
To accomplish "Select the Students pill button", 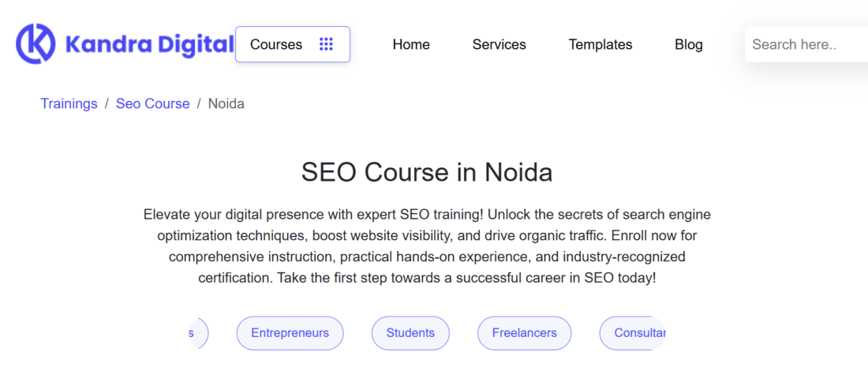I will pyautogui.click(x=411, y=333).
